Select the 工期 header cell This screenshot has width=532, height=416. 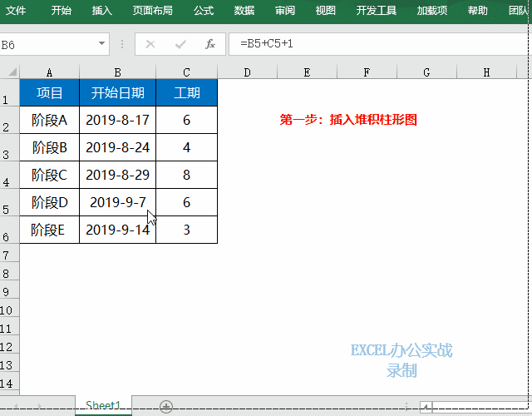pos(186,92)
